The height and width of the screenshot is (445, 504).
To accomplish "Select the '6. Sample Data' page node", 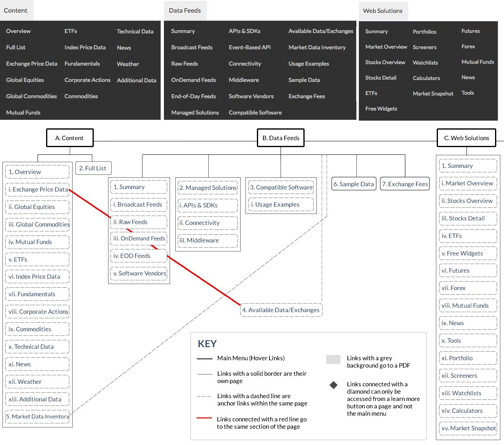I will [354, 184].
